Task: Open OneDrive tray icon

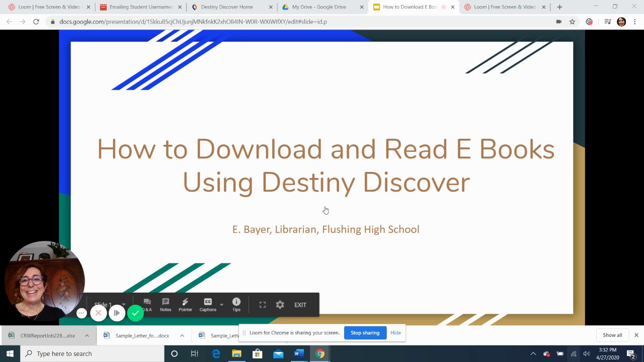Action: pyautogui.click(x=546, y=354)
